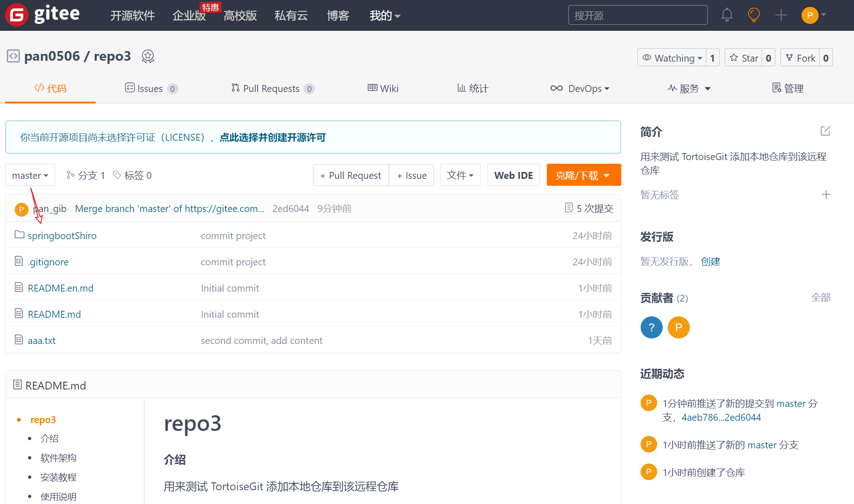Viewport: 854px width, 504px height.
Task: Open the Wiki tab
Action: [x=383, y=88]
